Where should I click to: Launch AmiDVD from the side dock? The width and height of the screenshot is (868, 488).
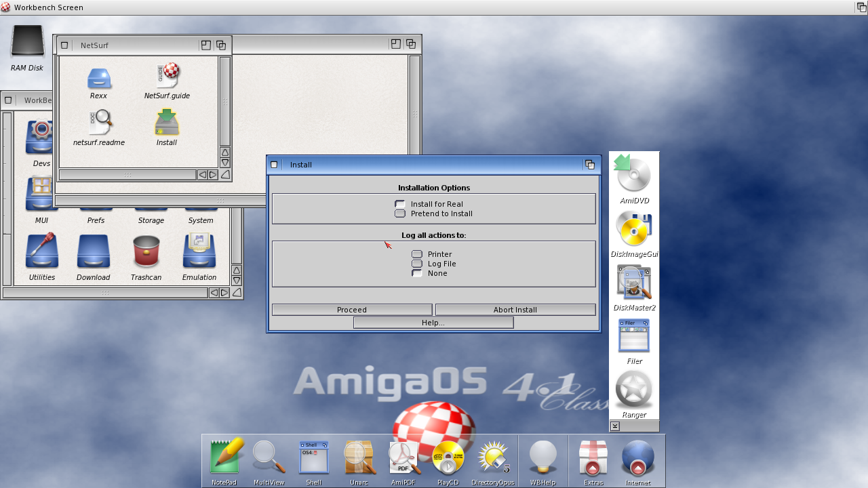tap(633, 174)
